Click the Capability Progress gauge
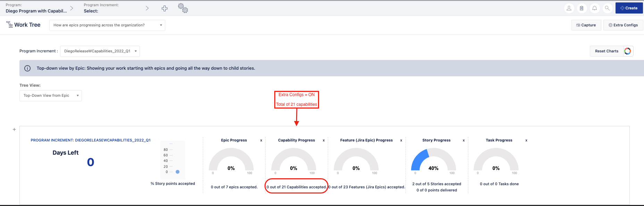This screenshot has width=644, height=206. (x=294, y=160)
